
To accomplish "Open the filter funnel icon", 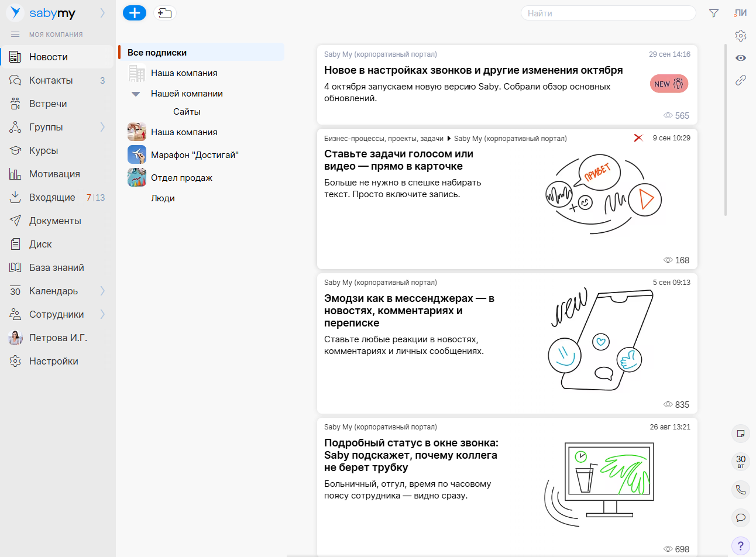I will click(x=713, y=13).
